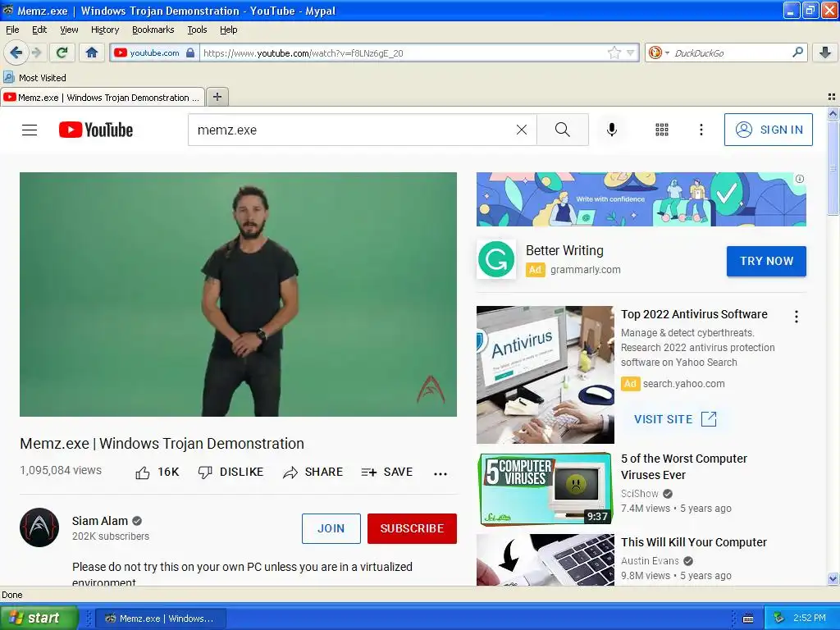
Task: Open This Will Kill Your Computer video
Action: click(694, 542)
